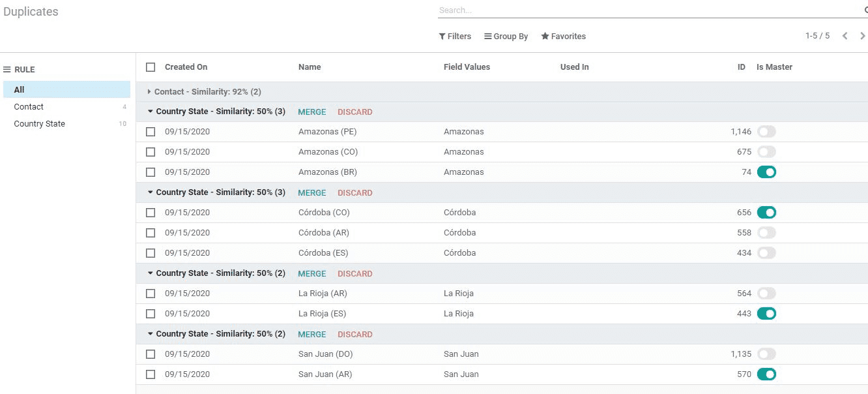
Task: Merge the La Rioja duplicates group
Action: pyautogui.click(x=312, y=274)
